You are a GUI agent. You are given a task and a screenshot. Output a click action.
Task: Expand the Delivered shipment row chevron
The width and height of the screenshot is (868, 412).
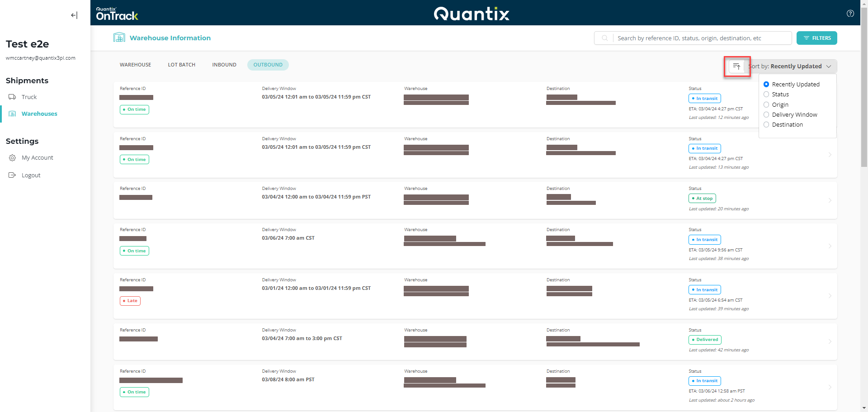point(830,341)
